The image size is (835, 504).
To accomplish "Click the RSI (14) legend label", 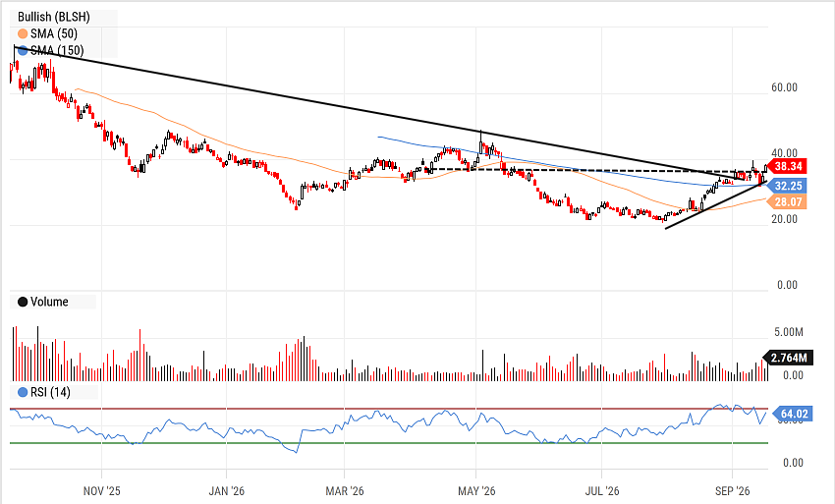I will (50, 393).
